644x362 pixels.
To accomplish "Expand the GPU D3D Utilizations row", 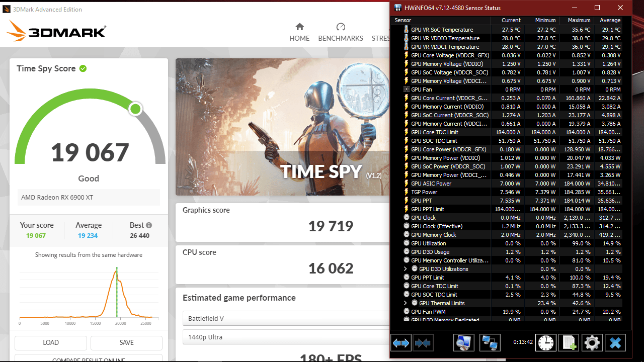I will (406, 269).
